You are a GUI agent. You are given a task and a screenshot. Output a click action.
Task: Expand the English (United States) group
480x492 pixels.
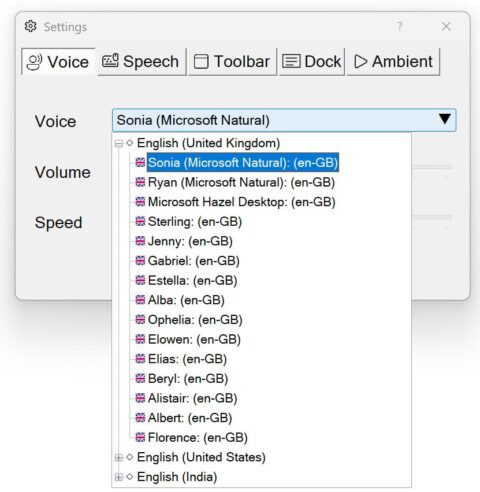pyautogui.click(x=119, y=458)
